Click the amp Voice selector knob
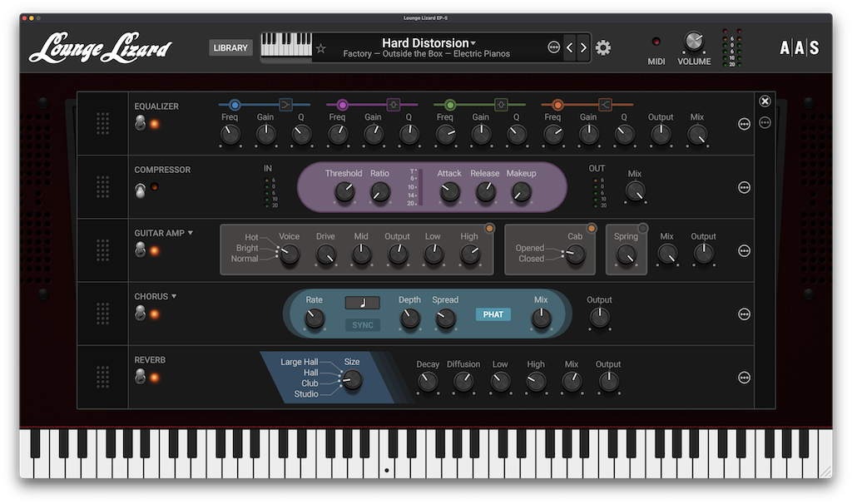Image resolution: width=852 pixels, height=504 pixels. tap(289, 254)
